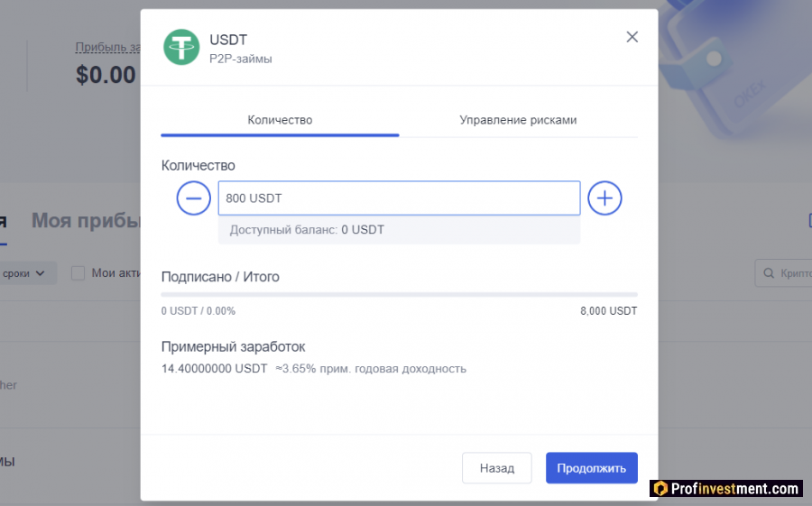Click the search magnifier icon
The width and height of the screenshot is (812, 506).
(769, 273)
